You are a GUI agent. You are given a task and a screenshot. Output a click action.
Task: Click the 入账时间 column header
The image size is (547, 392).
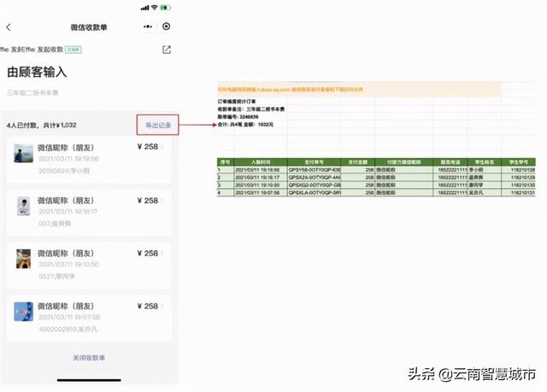click(261, 162)
